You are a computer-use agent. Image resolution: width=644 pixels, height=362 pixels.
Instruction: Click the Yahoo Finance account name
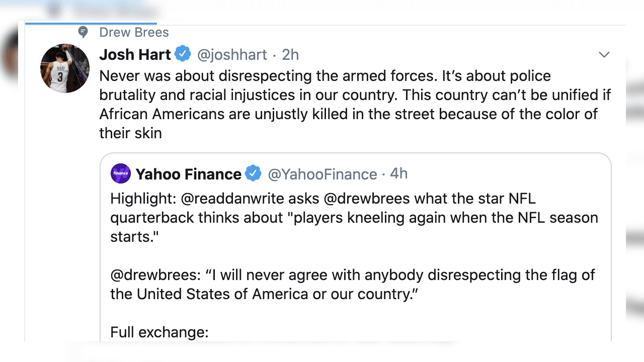(188, 174)
